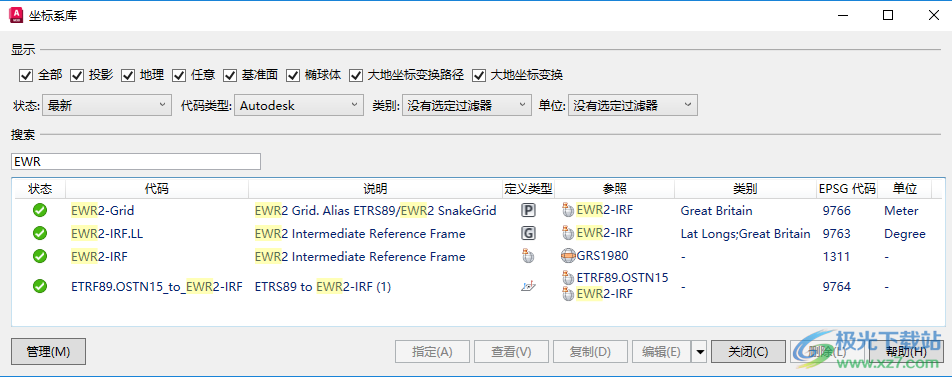The image size is (952, 379).
Task: Toggle the 全部 checkbox
Action: [26, 75]
